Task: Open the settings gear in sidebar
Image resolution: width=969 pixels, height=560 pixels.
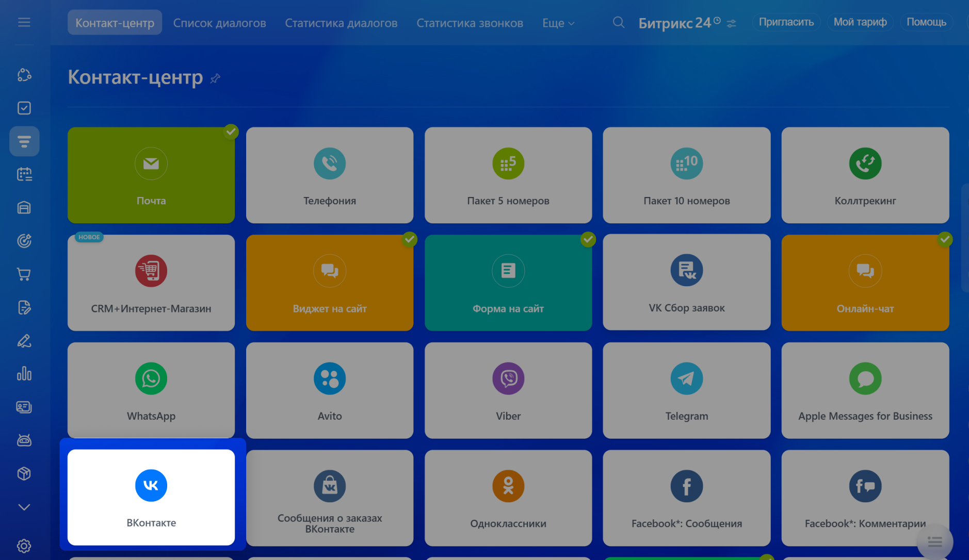Action: (x=24, y=546)
